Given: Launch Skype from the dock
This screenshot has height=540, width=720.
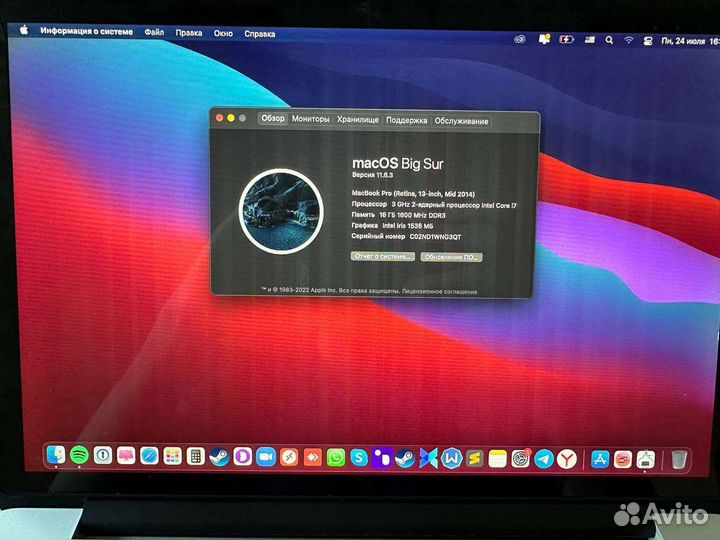Looking at the screenshot, I should click(x=359, y=458).
